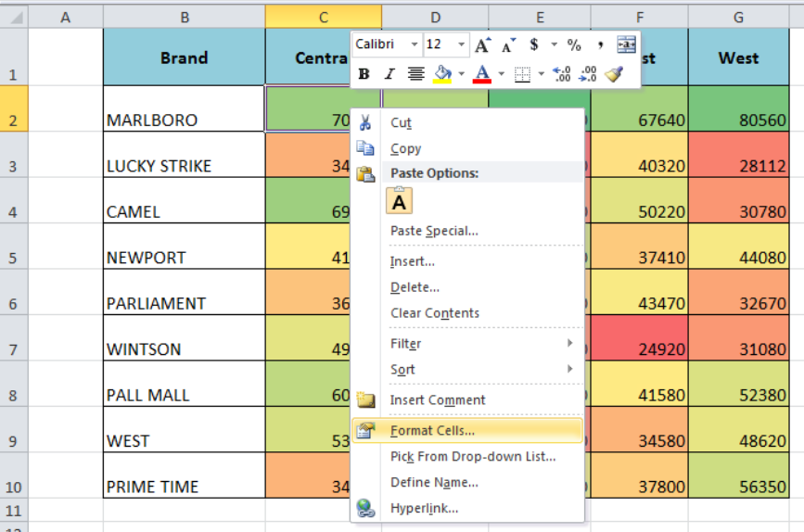The width and height of the screenshot is (804, 532).
Task: Click the Borders icon in mini toolbar
Action: point(522,75)
